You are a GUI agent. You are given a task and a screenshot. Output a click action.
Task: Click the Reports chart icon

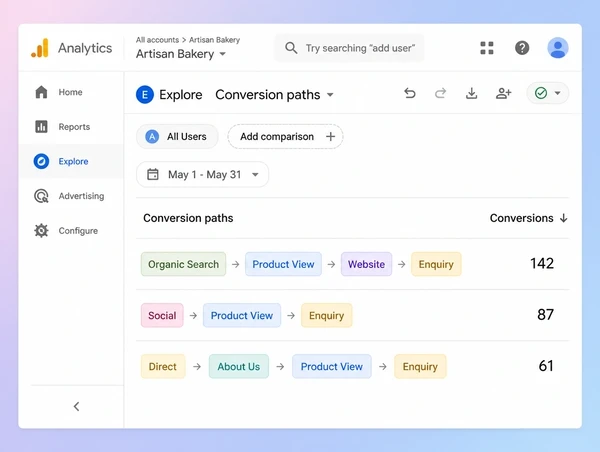(41, 127)
